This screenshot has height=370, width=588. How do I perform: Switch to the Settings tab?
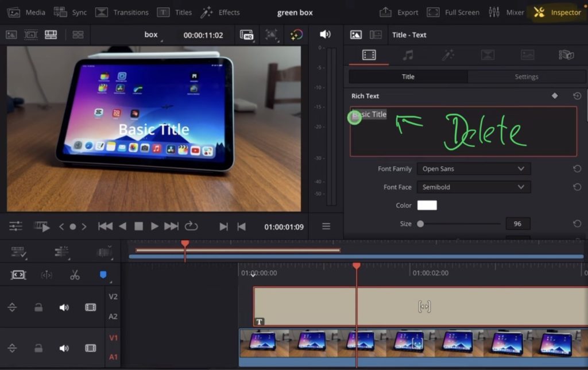point(526,77)
